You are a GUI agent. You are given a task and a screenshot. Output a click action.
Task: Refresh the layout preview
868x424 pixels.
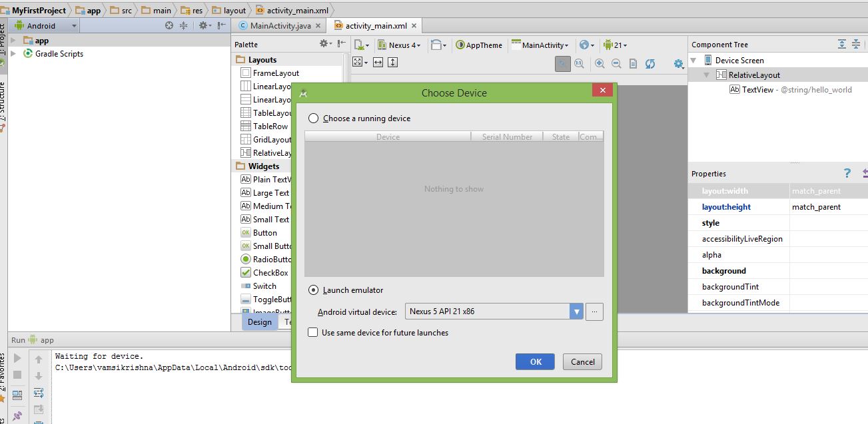tap(650, 63)
